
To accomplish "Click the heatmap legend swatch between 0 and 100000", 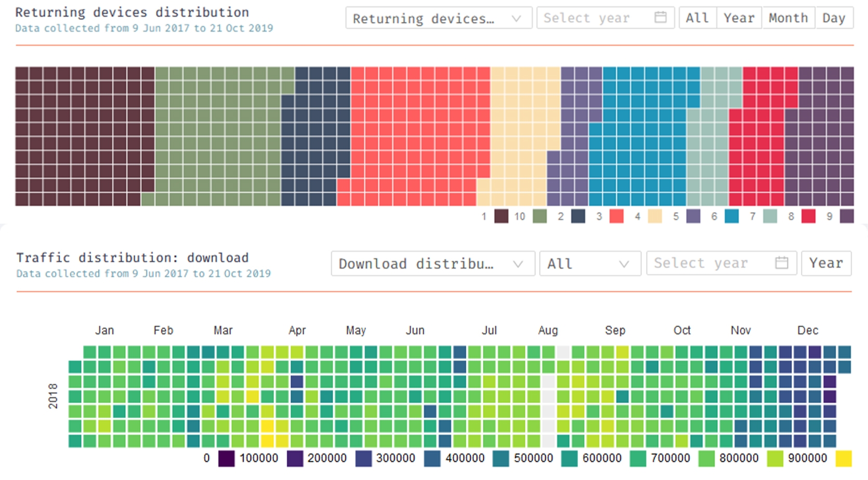I will pyautogui.click(x=226, y=459).
